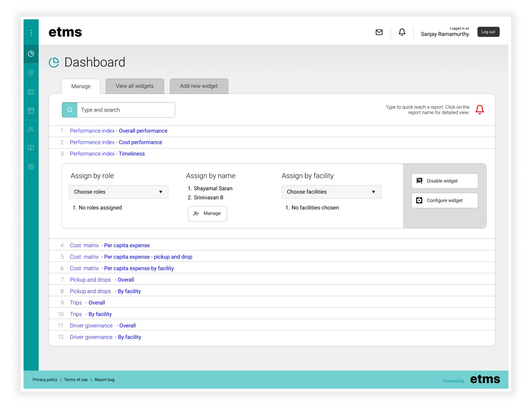This screenshot has height=412, width=532.
Task: Open the mail inbox icon
Action: click(x=379, y=32)
